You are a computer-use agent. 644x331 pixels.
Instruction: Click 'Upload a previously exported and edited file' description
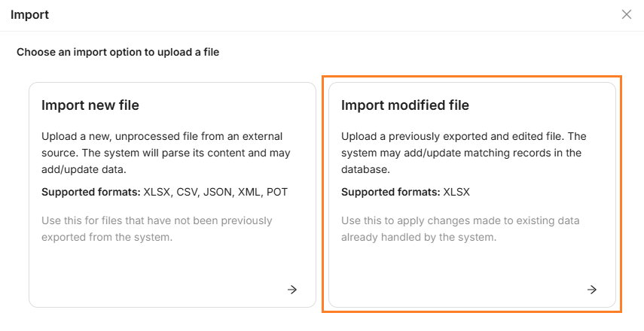(462, 153)
